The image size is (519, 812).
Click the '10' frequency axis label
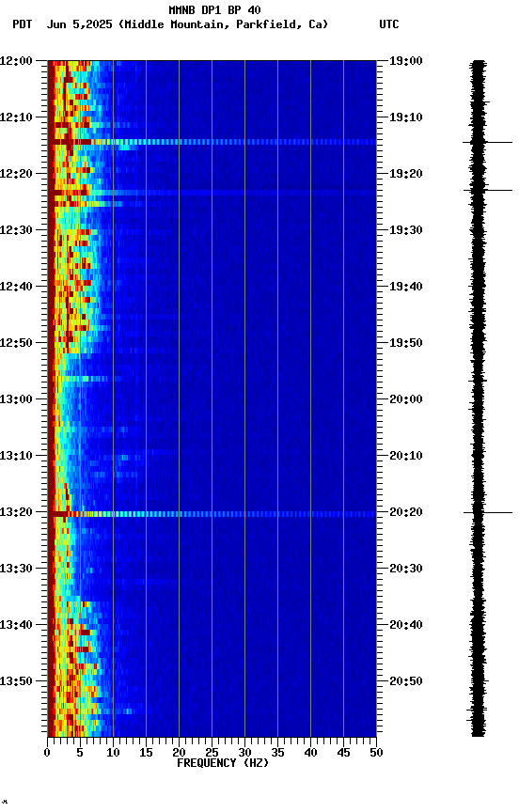pyautogui.click(x=113, y=753)
